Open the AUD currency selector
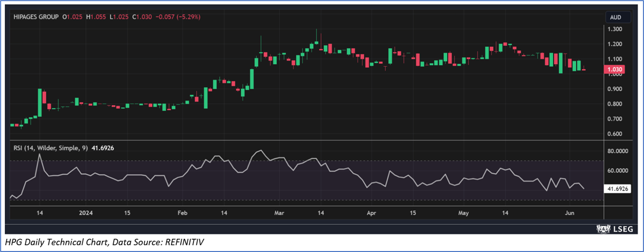 618,17
